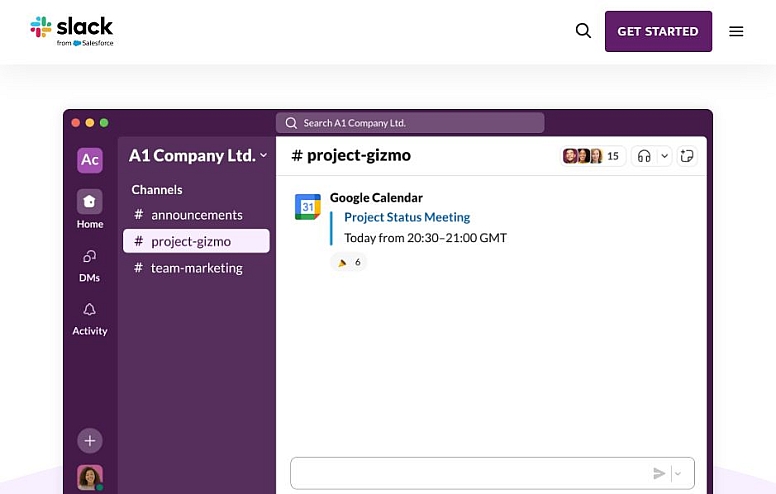Viewport: 776px width, 494px height.
Task: Click the Slack logo in the header
Action: click(72, 31)
